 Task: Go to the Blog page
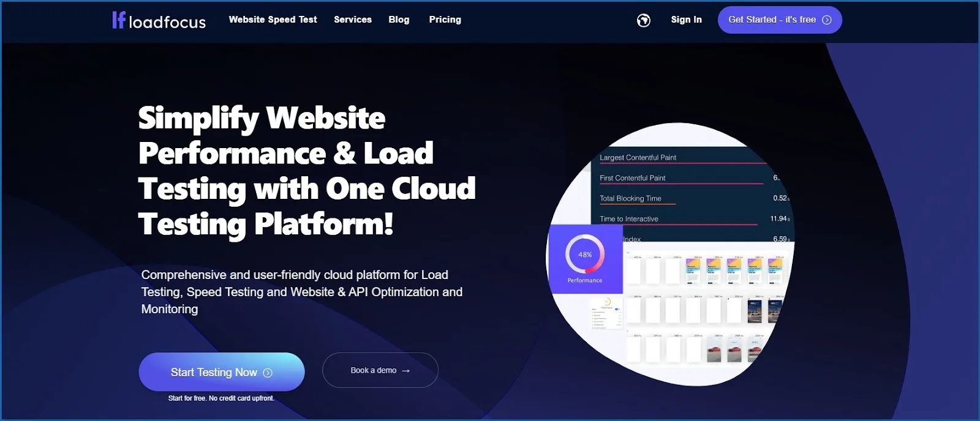(x=399, y=20)
